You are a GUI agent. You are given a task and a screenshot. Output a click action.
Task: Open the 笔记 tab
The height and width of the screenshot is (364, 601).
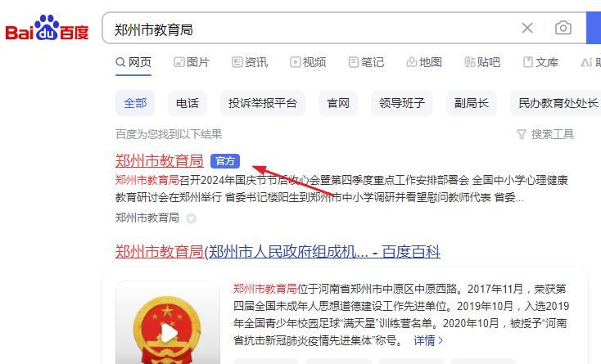tap(366, 62)
